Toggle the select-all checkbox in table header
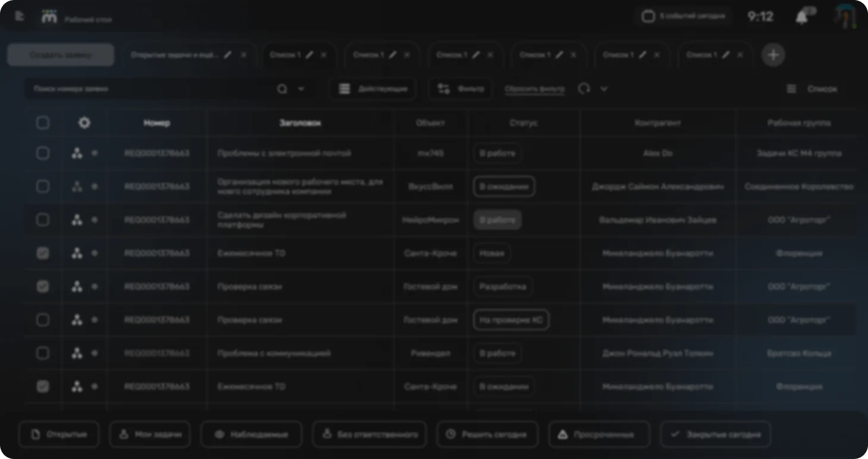The width and height of the screenshot is (868, 459). (x=43, y=123)
